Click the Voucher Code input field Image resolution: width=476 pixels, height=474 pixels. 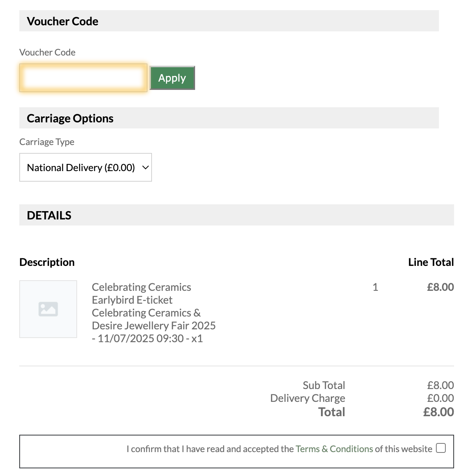coord(83,78)
